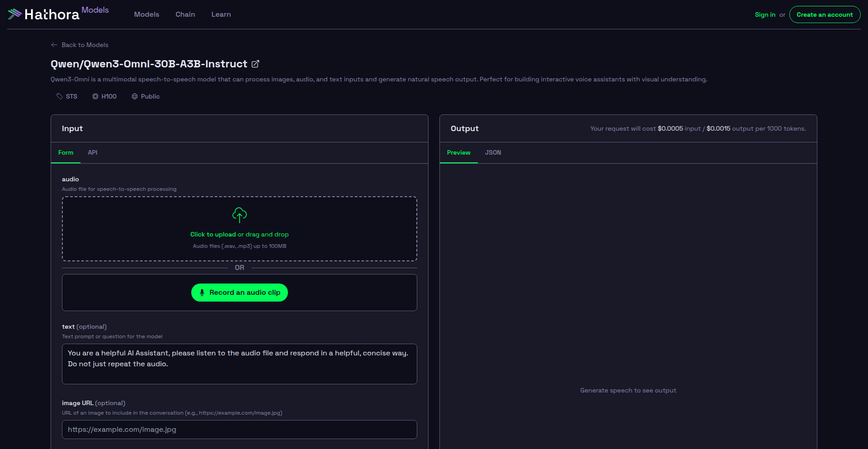Click the Hathora wordmark in the header
Viewport: 868px width, 449px height.
tap(52, 14)
